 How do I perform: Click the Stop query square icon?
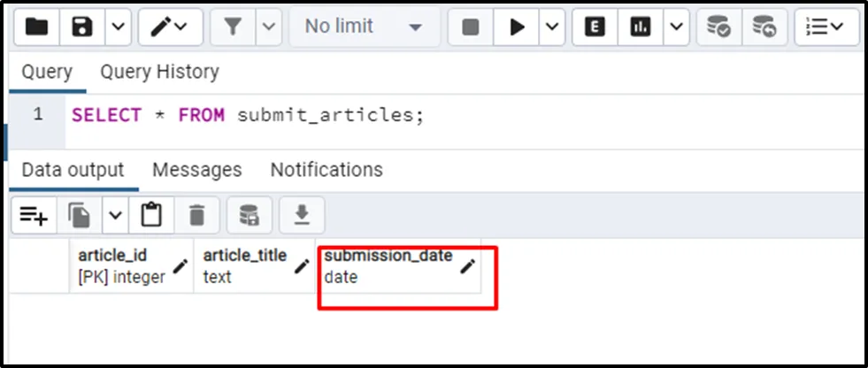tap(471, 27)
